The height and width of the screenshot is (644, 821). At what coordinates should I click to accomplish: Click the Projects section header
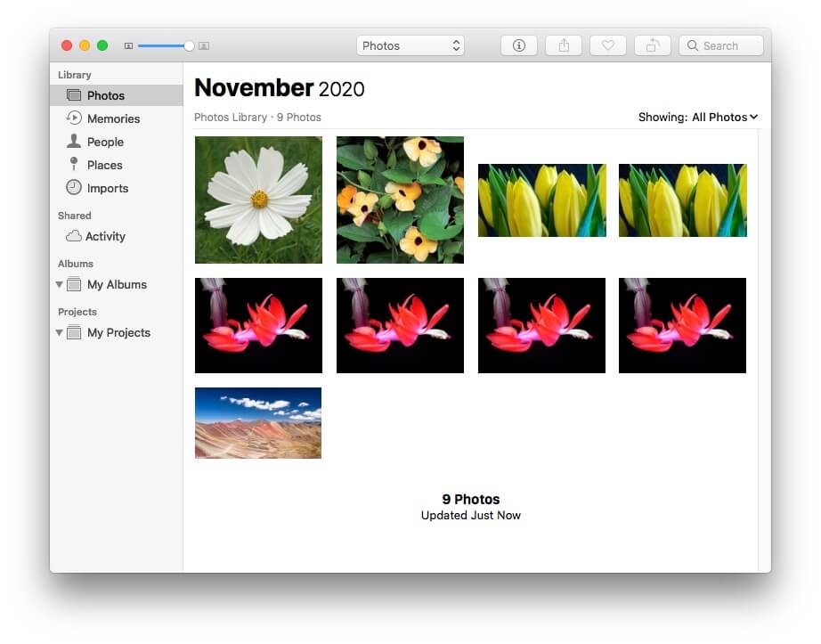77,312
